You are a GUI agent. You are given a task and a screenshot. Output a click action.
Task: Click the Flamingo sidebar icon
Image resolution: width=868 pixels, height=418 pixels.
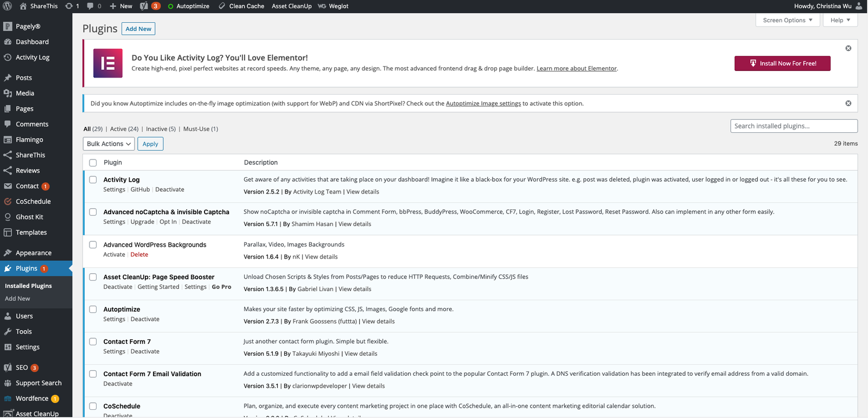point(8,139)
